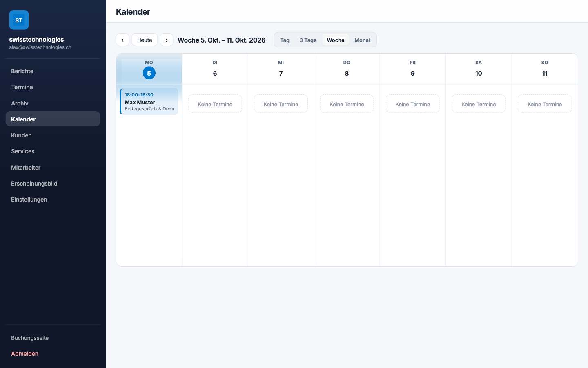Image resolution: width=588 pixels, height=368 pixels.
Task: Click Keine Termine box under Samstag
Action: pos(479,104)
